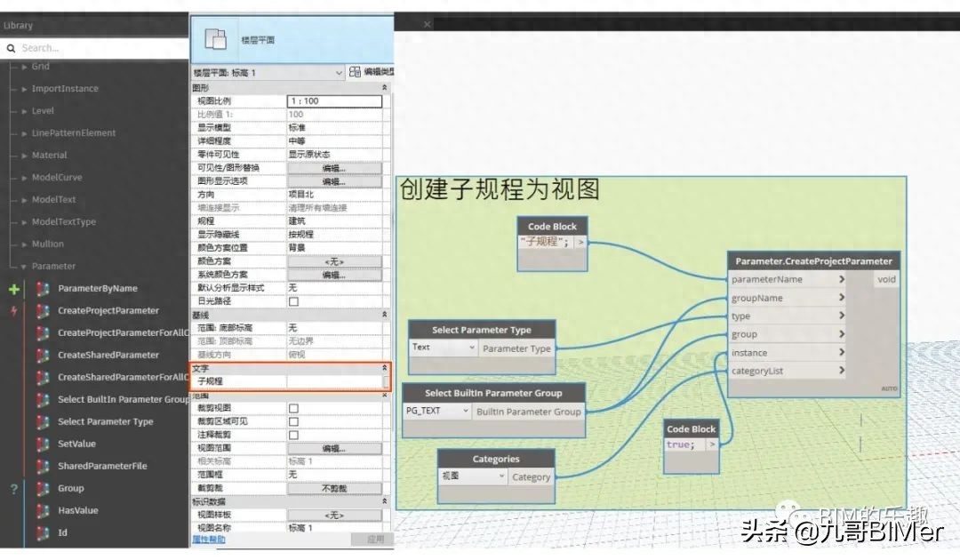Image resolution: width=960 pixels, height=560 pixels.
Task: Click the floor plan view type icon
Action: tap(215, 40)
